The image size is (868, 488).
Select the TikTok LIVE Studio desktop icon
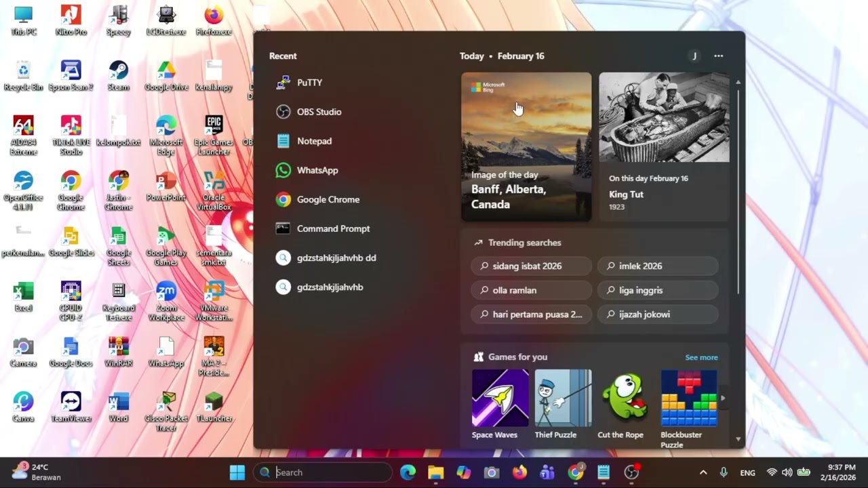tap(71, 136)
